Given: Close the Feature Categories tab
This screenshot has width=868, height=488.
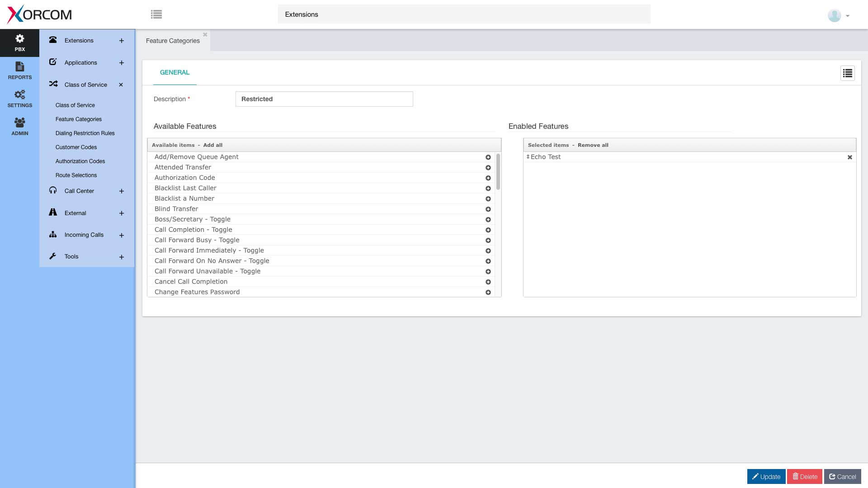Looking at the screenshot, I should [205, 34].
